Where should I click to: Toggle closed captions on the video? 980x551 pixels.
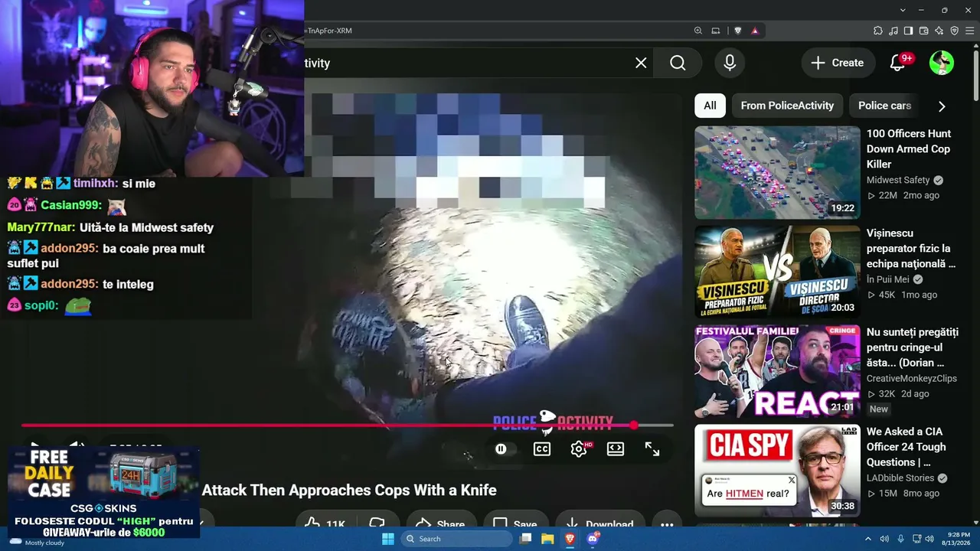coord(542,449)
